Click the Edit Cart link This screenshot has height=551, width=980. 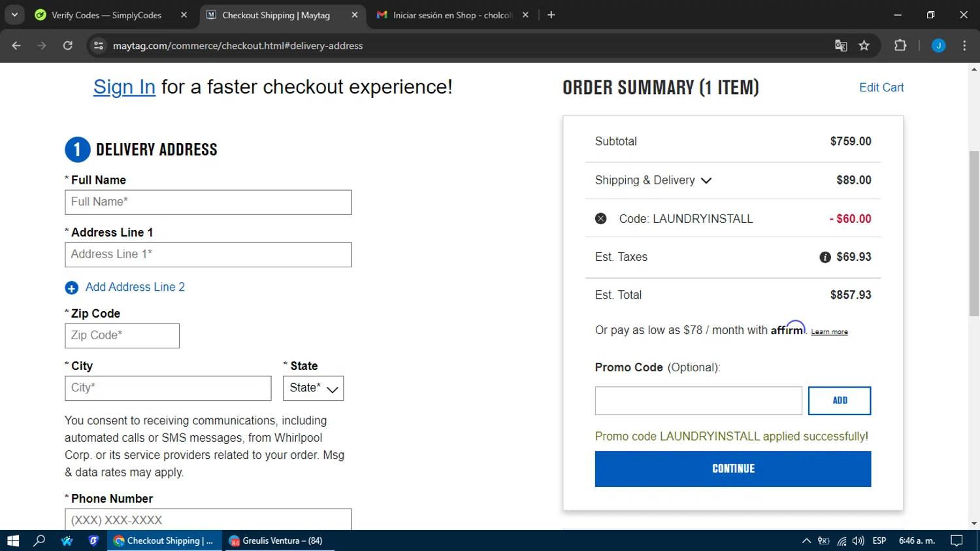tap(881, 88)
